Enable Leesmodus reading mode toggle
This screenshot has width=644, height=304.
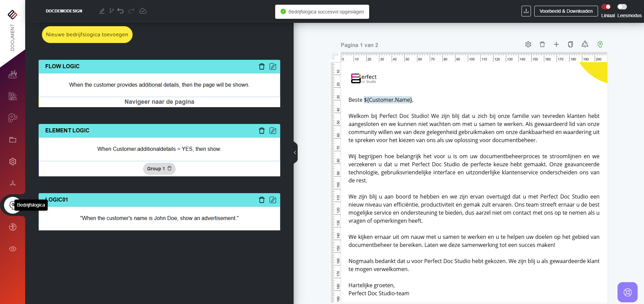pyautogui.click(x=622, y=7)
